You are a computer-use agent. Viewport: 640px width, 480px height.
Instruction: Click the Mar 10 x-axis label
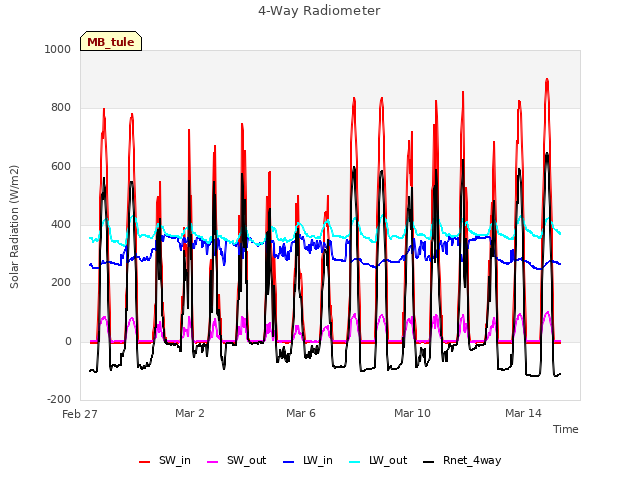[x=412, y=413]
